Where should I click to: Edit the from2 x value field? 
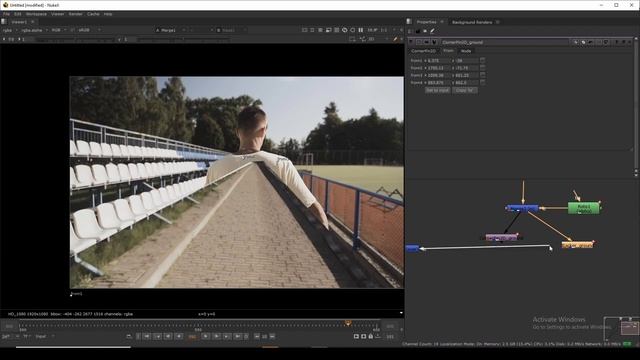tap(438, 68)
